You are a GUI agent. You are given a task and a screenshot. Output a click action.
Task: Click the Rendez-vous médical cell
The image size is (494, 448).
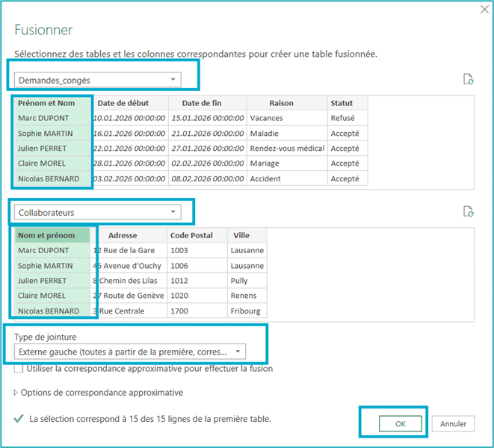(x=287, y=149)
